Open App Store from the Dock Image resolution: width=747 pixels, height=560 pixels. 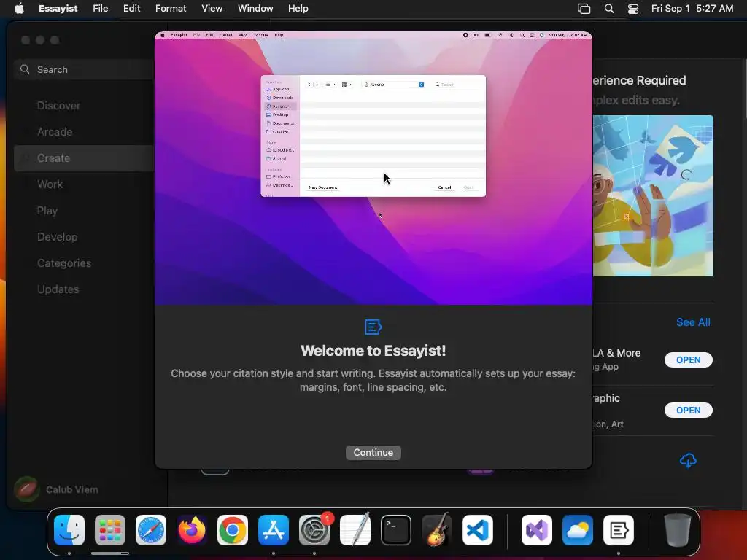274,530
